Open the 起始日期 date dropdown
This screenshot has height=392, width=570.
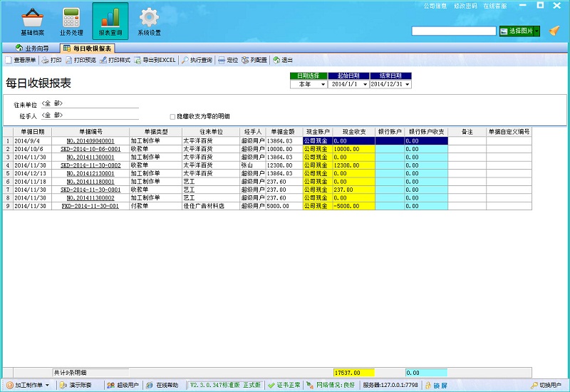coord(365,84)
